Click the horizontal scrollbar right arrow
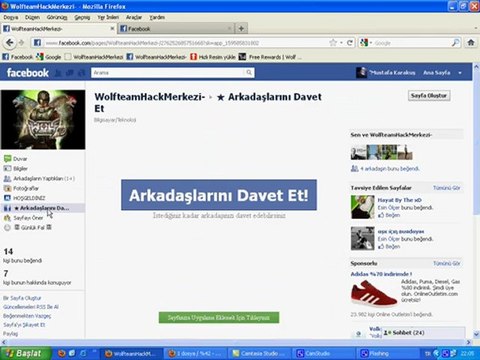 468,342
